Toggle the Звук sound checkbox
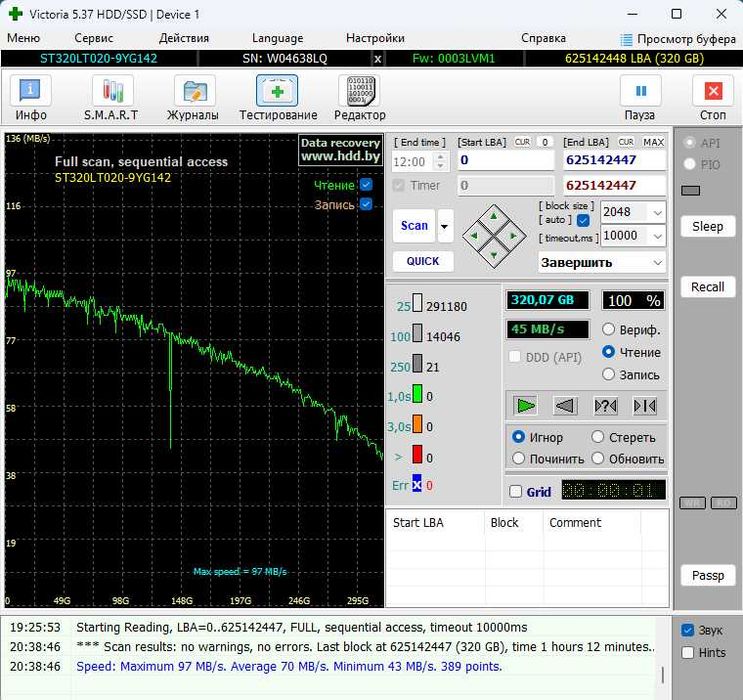Screen dimensions: 743x700 (x=687, y=630)
